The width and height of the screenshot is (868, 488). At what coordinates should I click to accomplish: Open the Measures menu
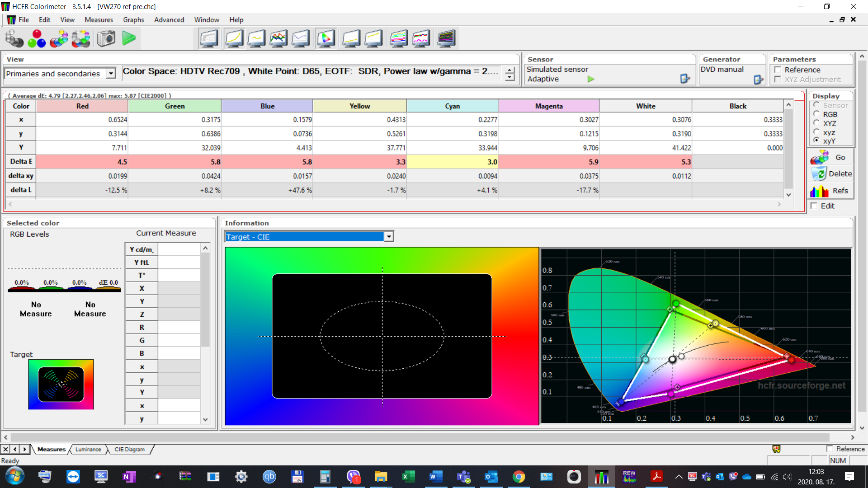(x=99, y=20)
